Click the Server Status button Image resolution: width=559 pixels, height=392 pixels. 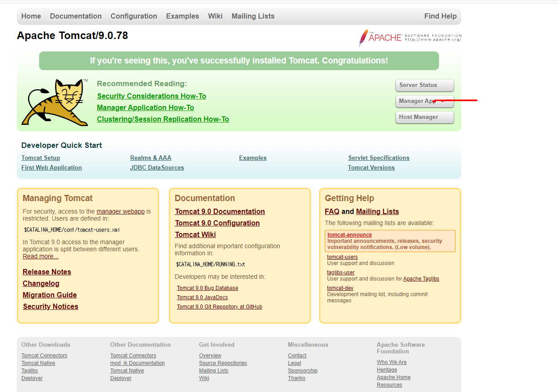pos(425,85)
